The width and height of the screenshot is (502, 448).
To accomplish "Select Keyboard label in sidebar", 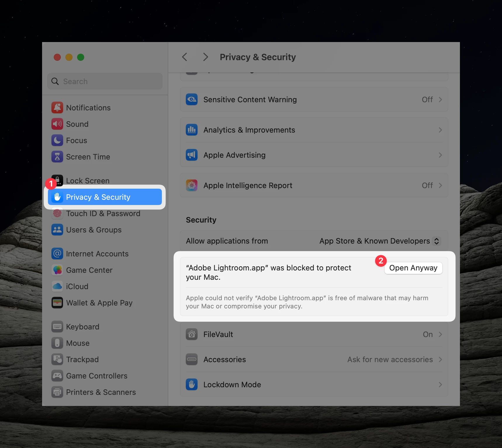I will [83, 327].
